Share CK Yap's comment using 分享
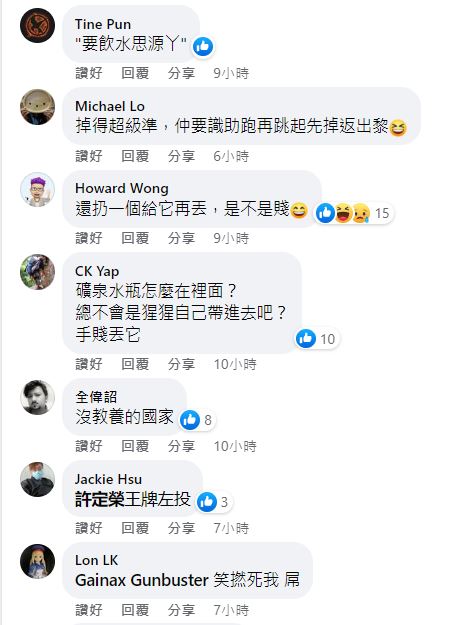This screenshot has height=625, width=460. (181, 364)
